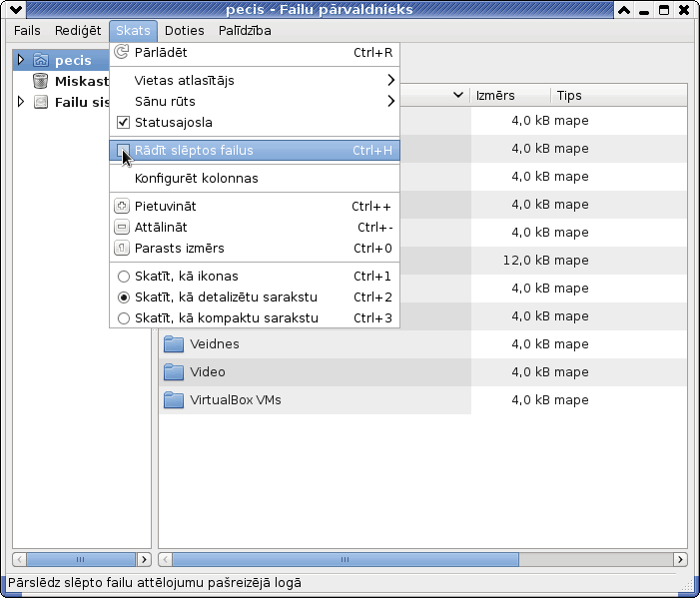This screenshot has height=598, width=700.
Task: Roll up the window with title bar arrow
Action: (624, 9)
